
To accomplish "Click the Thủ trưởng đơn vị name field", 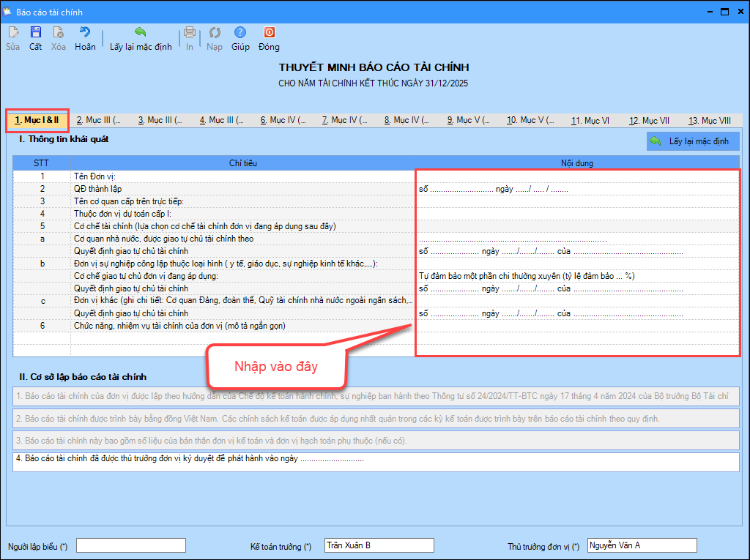I will (x=642, y=546).
